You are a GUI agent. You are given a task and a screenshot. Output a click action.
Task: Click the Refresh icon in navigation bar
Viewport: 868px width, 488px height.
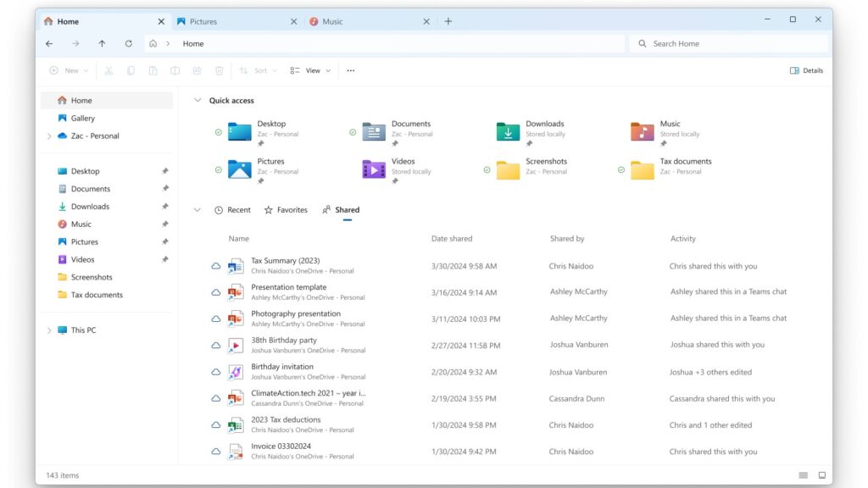tap(128, 43)
